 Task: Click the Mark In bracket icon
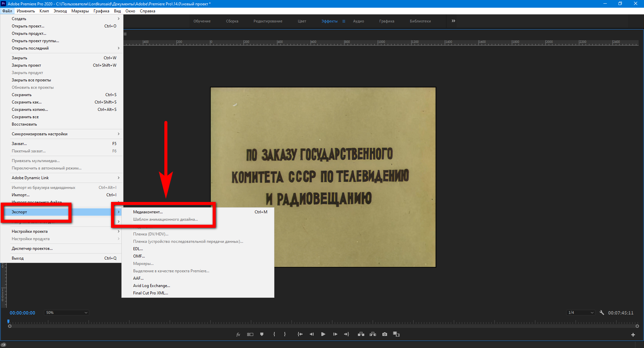pos(274,334)
